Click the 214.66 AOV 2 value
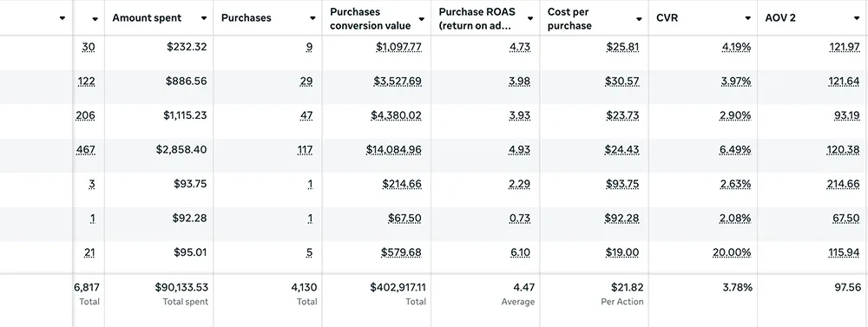Screen dimensions: 868x327 click(x=844, y=184)
